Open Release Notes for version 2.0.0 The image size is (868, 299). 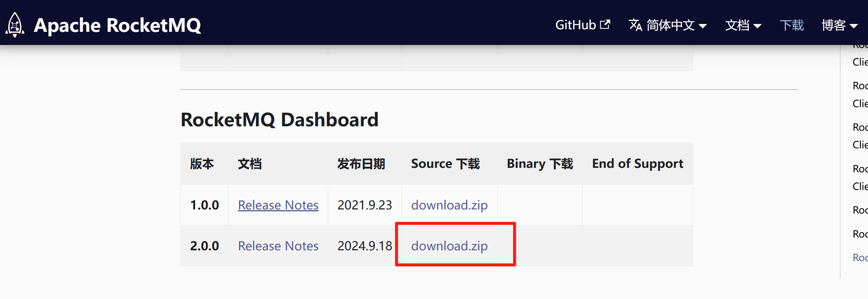(278, 246)
